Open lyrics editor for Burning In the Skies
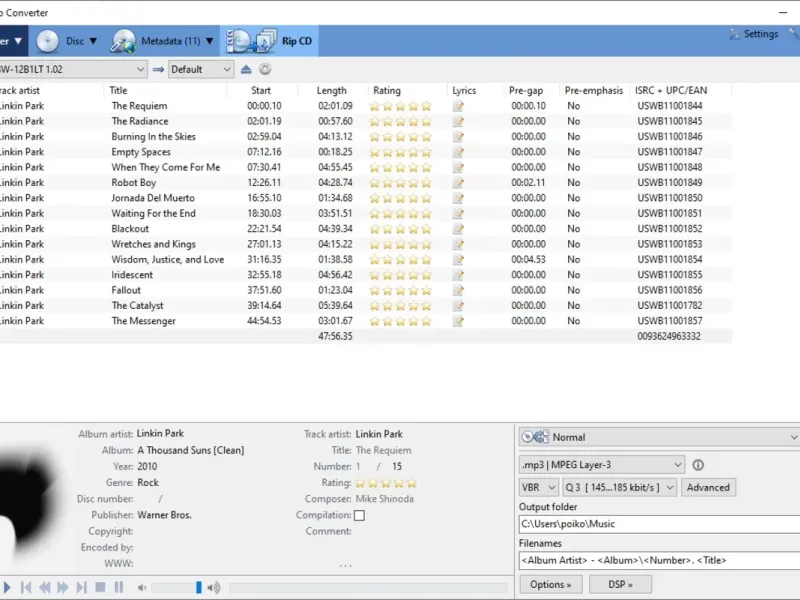The height and width of the screenshot is (600, 800). (458, 137)
